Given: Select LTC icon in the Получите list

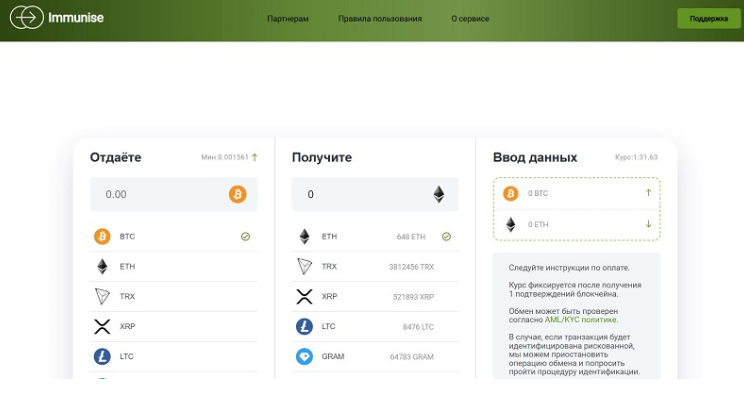Looking at the screenshot, I should [304, 326].
